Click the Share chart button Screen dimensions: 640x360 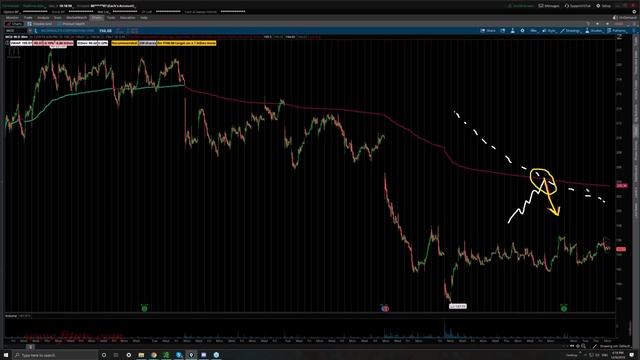click(x=488, y=31)
